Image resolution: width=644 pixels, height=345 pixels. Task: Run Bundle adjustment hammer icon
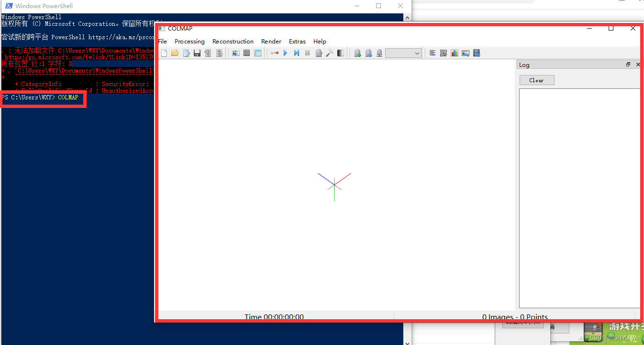pos(330,53)
